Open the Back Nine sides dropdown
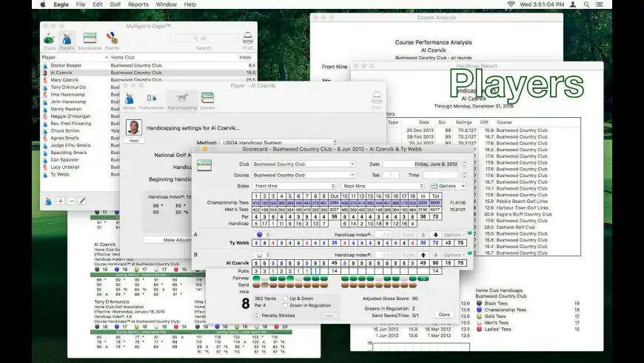The width and height of the screenshot is (644, 363). pyautogui.click(x=383, y=186)
